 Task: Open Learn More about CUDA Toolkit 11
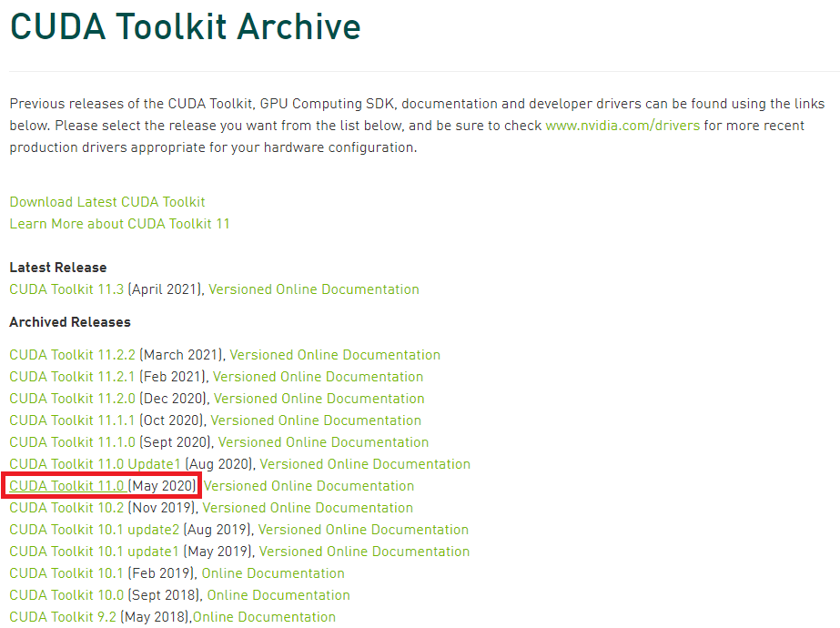(119, 224)
